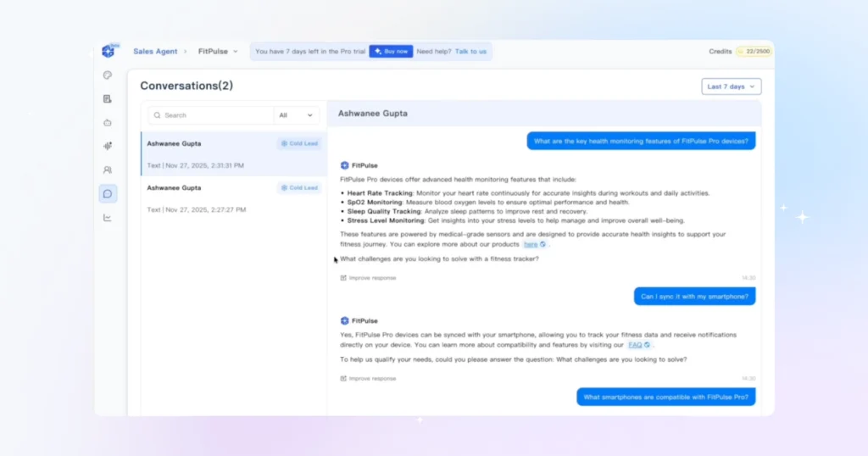Select conversation dated Nov 27, 2:27:27 PM
This screenshot has height=456, width=868.
234,198
